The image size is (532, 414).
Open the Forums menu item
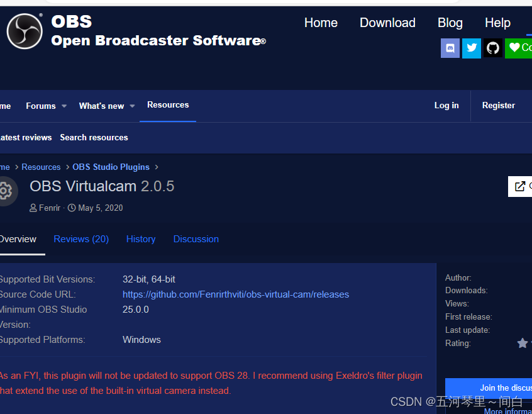41,106
